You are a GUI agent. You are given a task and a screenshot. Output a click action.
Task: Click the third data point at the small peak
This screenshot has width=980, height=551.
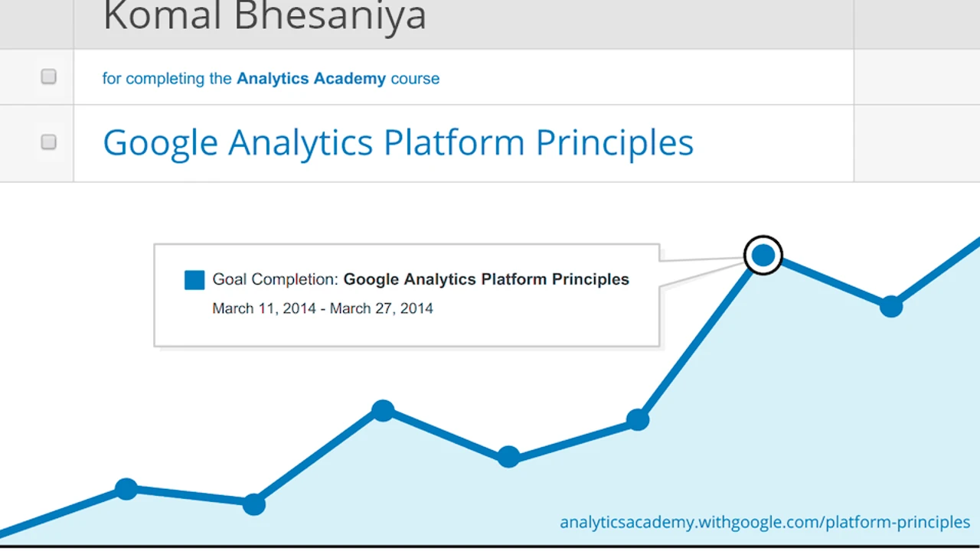[x=383, y=411]
